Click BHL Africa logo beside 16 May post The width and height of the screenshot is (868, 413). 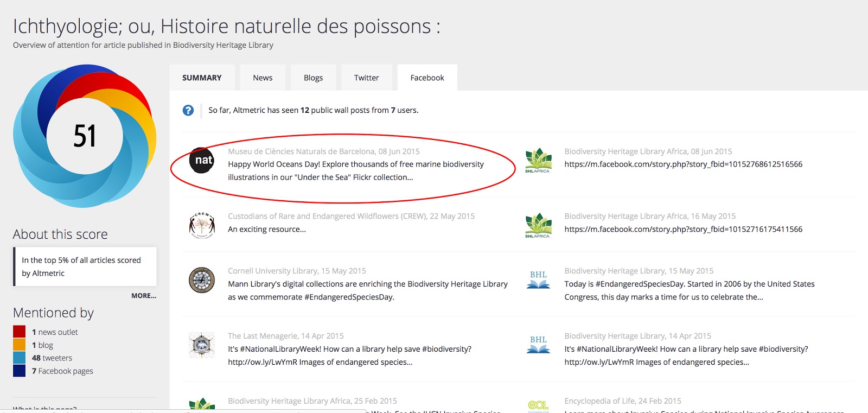tap(538, 225)
